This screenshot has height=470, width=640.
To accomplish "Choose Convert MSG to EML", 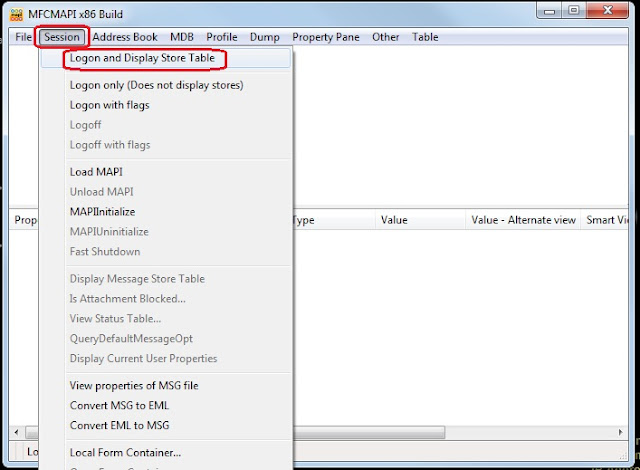I will 166,406.
